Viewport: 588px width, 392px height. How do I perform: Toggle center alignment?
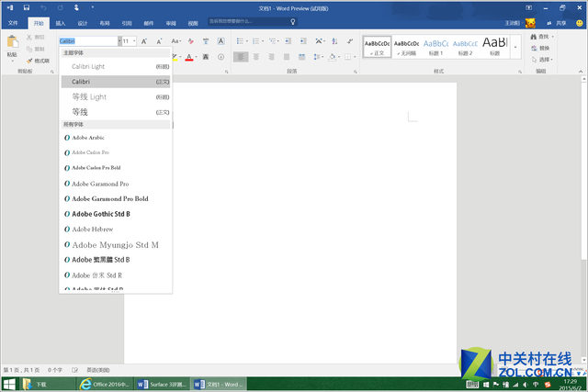tap(256, 57)
